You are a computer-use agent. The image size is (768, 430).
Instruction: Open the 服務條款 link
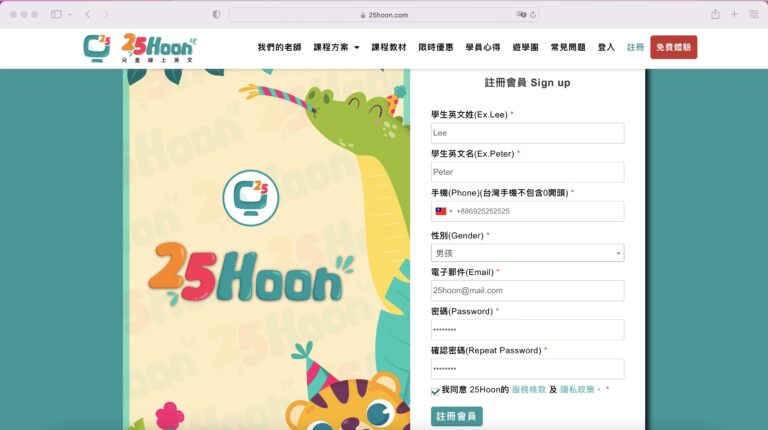pos(528,389)
